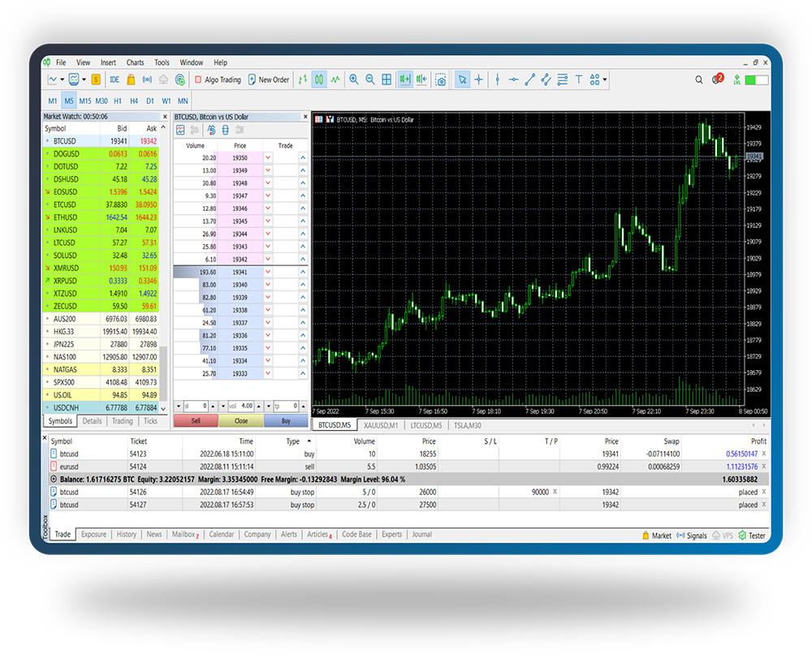Screen dimensions: 812x667
Task: Select the Crosshair tool in toolbar
Action: [478, 80]
